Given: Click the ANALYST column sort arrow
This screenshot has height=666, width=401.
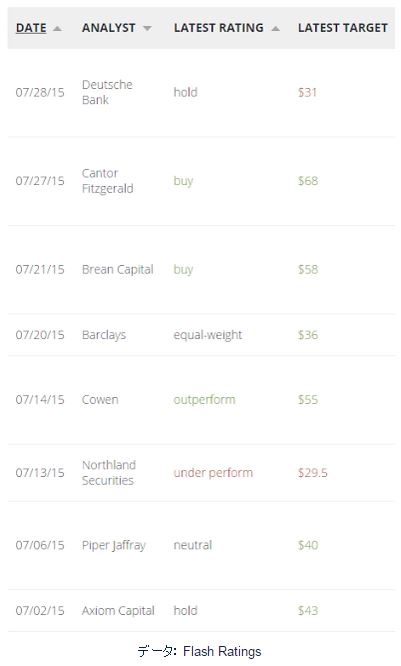Looking at the screenshot, I should pyautogui.click(x=147, y=28).
